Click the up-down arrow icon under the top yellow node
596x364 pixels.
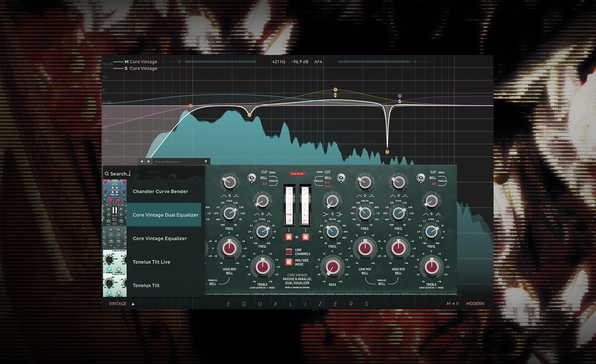(335, 95)
